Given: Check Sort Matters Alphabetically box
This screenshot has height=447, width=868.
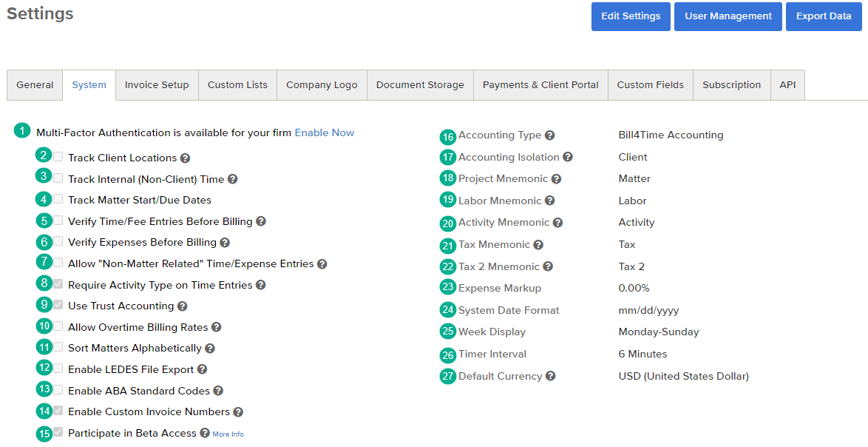Looking at the screenshot, I should coord(58,347).
